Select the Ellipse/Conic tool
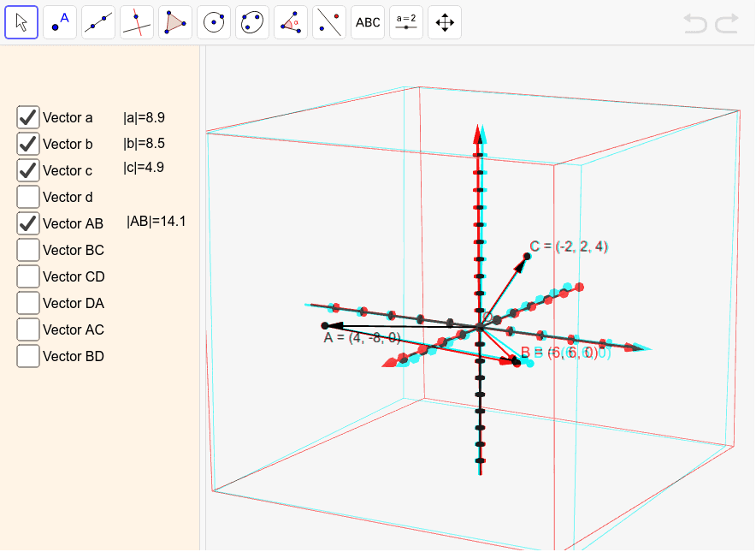Image resolution: width=756 pixels, height=552 pixels. (252, 22)
